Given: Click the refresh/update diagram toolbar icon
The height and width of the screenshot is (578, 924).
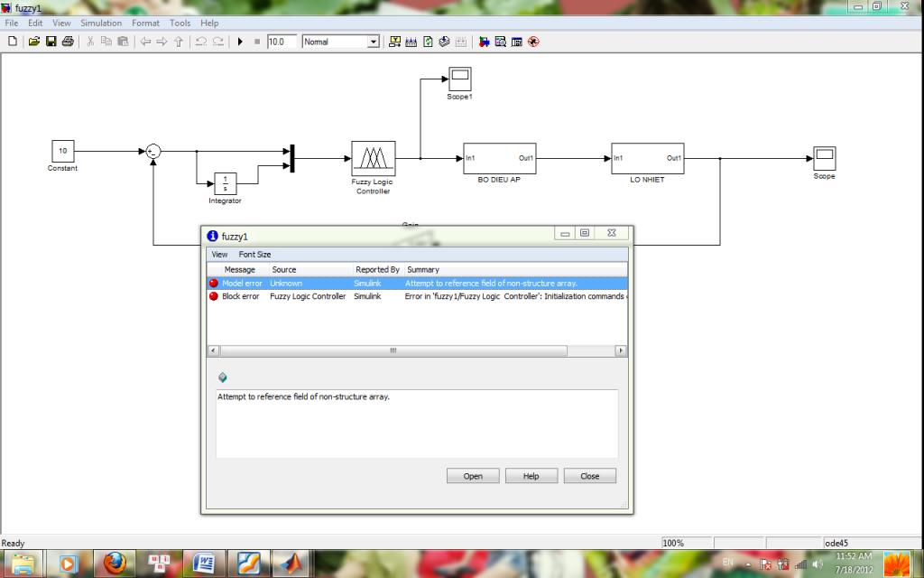Looking at the screenshot, I should tap(428, 42).
